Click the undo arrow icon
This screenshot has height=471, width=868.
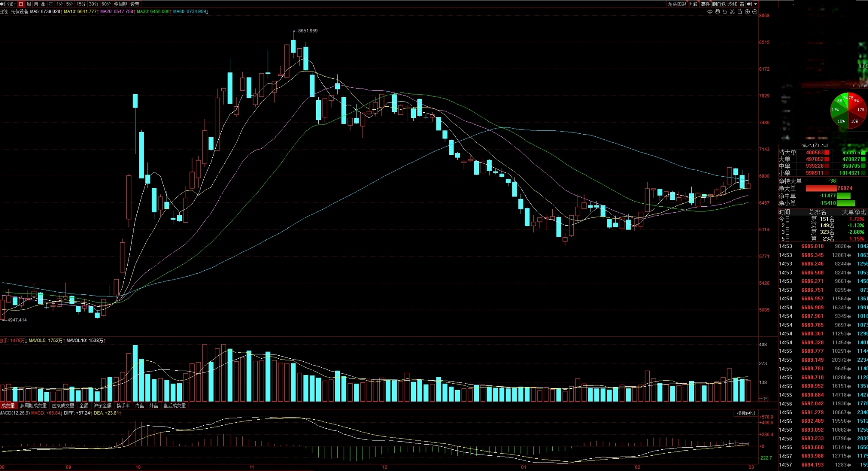[x=725, y=12]
